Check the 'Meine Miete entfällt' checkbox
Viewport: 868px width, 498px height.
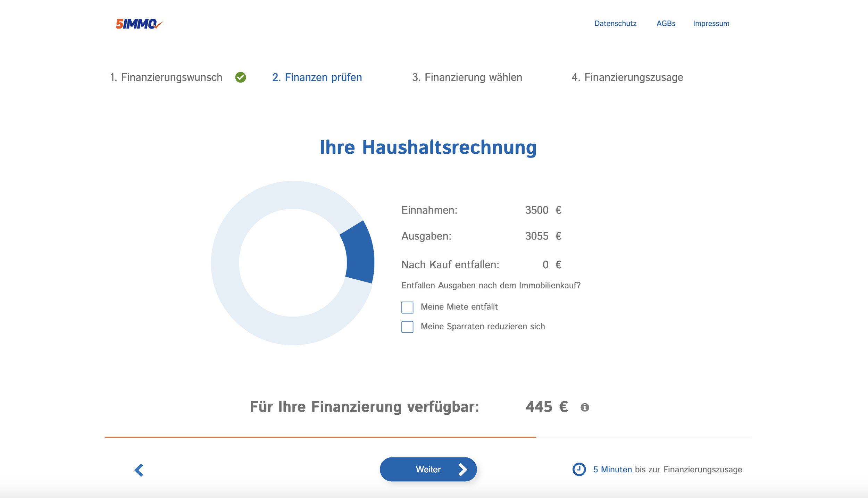point(407,307)
